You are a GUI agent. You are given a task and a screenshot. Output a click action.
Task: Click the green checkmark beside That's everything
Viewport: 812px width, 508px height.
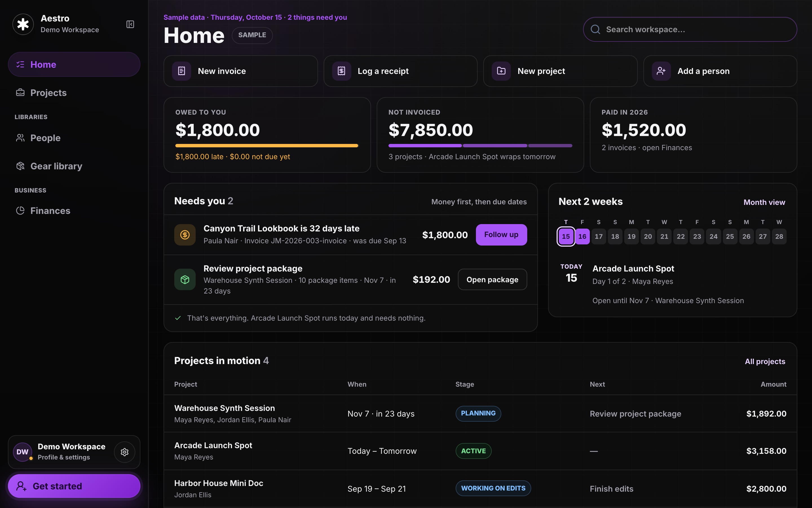click(x=178, y=318)
